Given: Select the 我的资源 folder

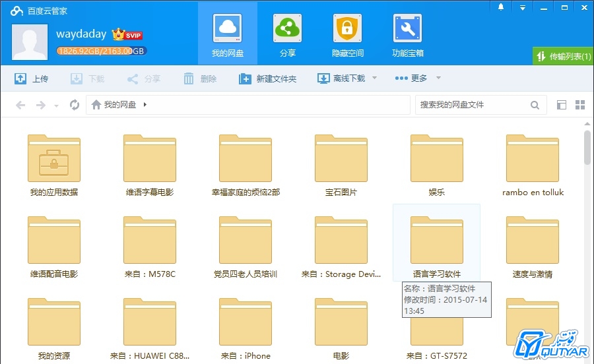Looking at the screenshot, I should (54, 329).
